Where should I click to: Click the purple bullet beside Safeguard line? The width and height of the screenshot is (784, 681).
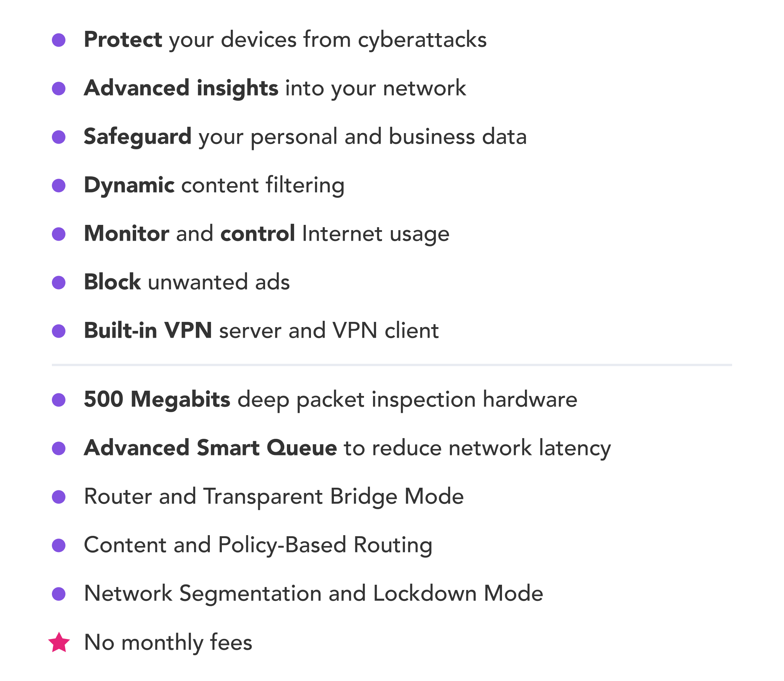(59, 137)
